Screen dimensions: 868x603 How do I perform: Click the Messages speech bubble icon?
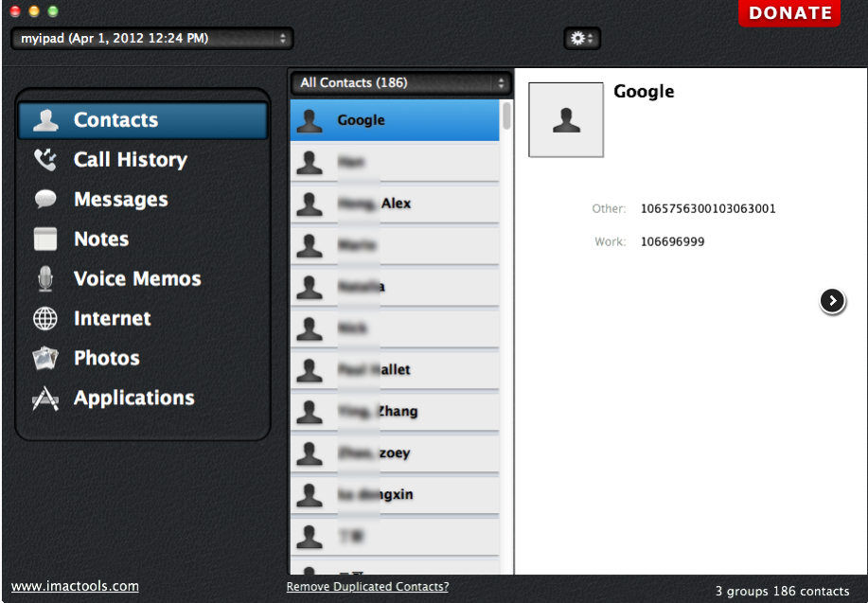[45, 199]
